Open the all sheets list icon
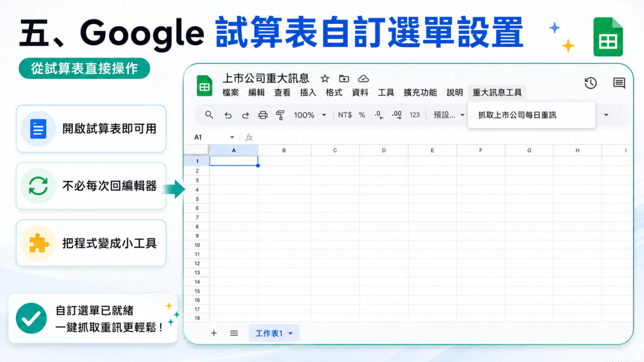This screenshot has width=644, height=362. point(234,333)
